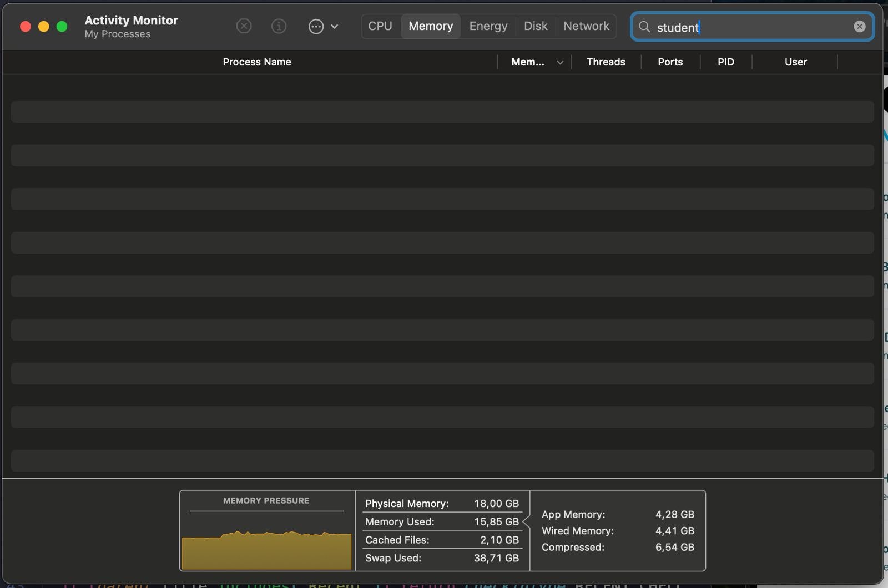This screenshot has height=588, width=888.
Task: Close the Activity Monitor window
Action: [x=25, y=27]
